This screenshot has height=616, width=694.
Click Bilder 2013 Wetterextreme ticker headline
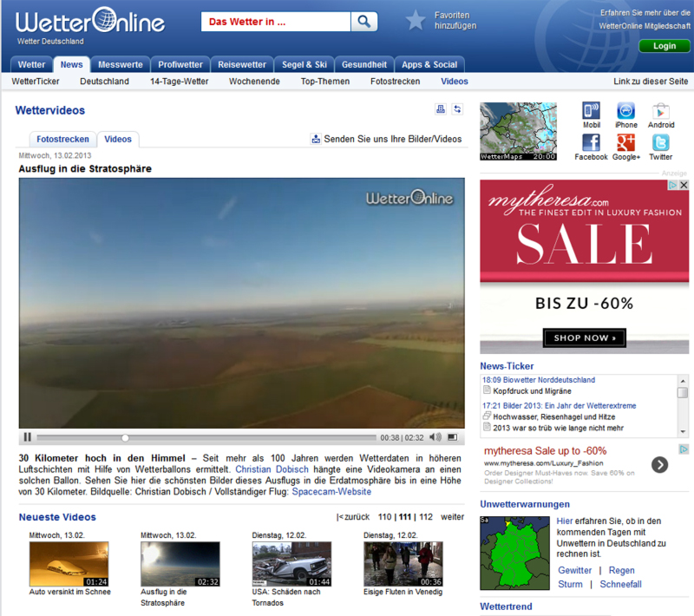pos(559,406)
